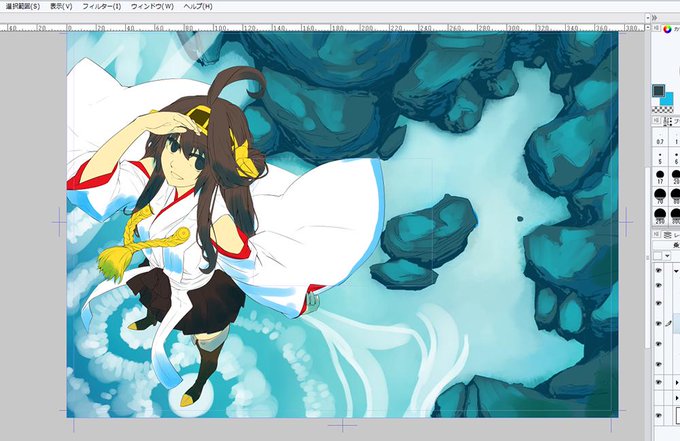Choose brush size 5

(x=660, y=157)
